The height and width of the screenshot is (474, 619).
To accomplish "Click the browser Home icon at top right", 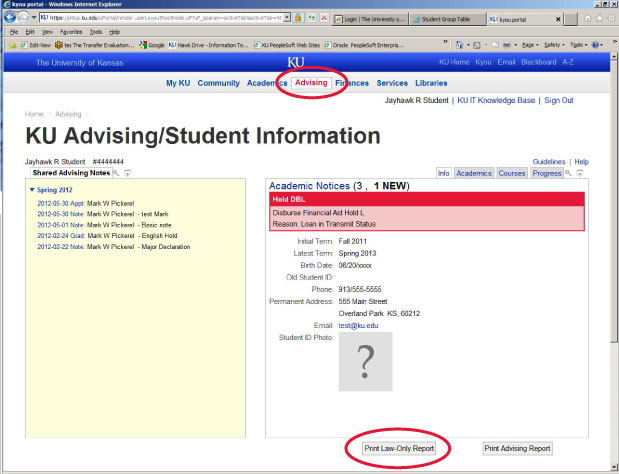I will (x=587, y=18).
